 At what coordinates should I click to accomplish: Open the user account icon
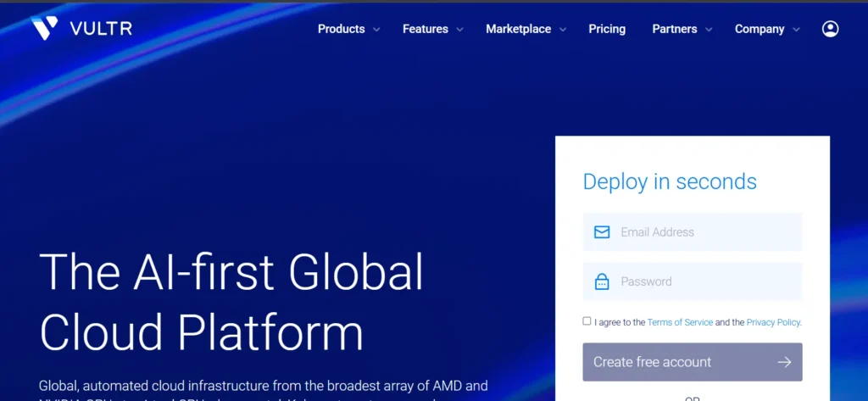coord(830,29)
